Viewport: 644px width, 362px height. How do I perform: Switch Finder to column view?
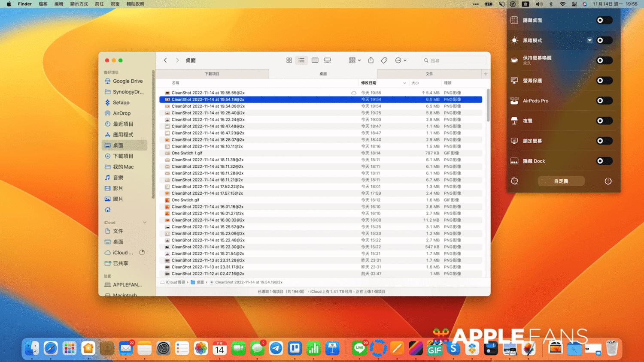click(315, 60)
